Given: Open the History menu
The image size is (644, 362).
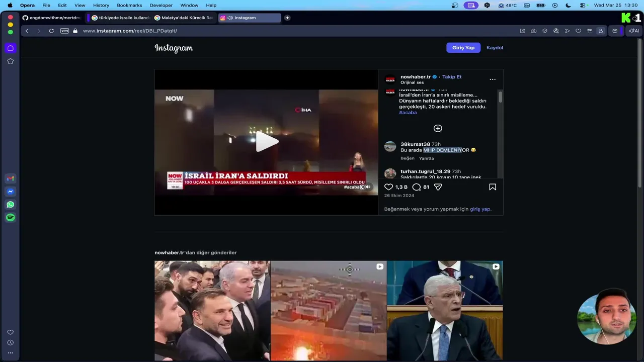Looking at the screenshot, I should [x=101, y=5].
